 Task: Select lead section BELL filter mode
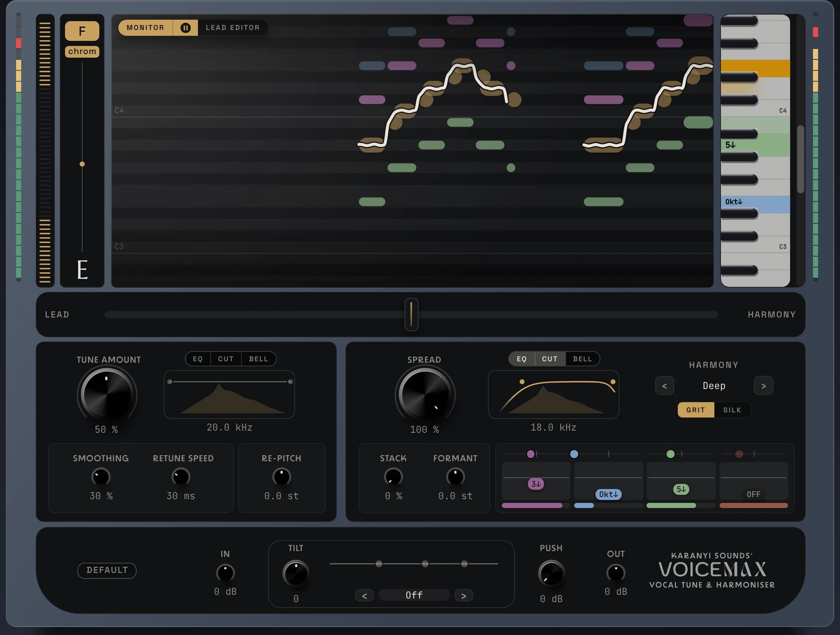coord(259,359)
